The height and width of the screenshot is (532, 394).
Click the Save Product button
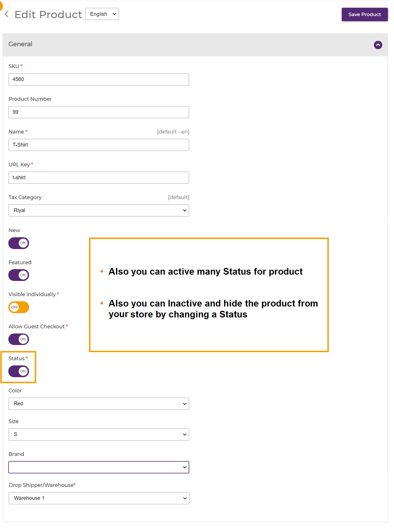click(x=364, y=14)
